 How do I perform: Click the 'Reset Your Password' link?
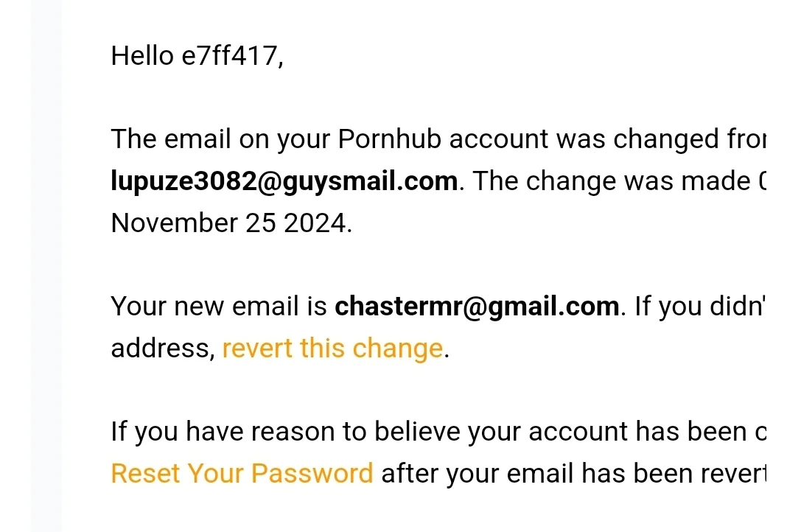(242, 473)
